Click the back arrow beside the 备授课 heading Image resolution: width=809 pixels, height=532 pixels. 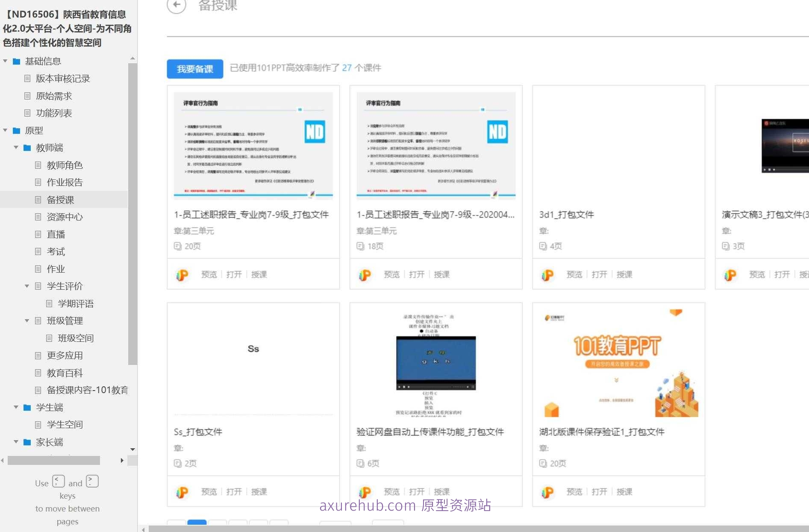pos(176,6)
